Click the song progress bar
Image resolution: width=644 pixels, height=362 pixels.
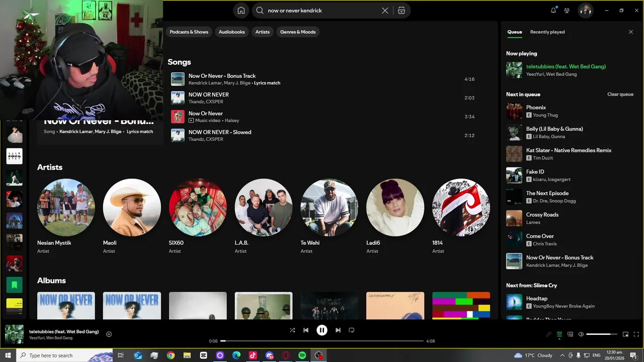click(x=322, y=341)
